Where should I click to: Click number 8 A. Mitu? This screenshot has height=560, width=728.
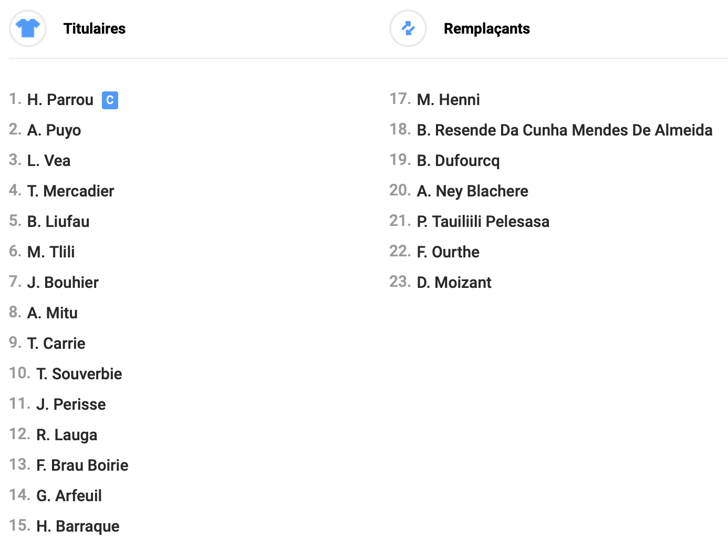tap(53, 313)
